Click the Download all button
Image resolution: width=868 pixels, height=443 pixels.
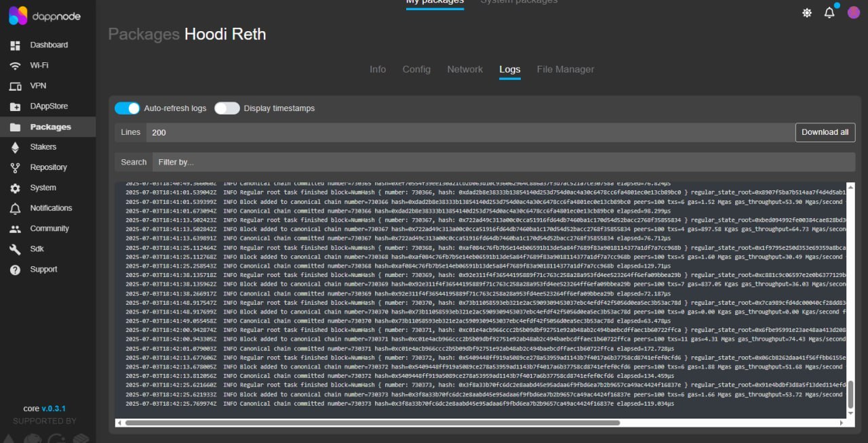[x=825, y=132]
